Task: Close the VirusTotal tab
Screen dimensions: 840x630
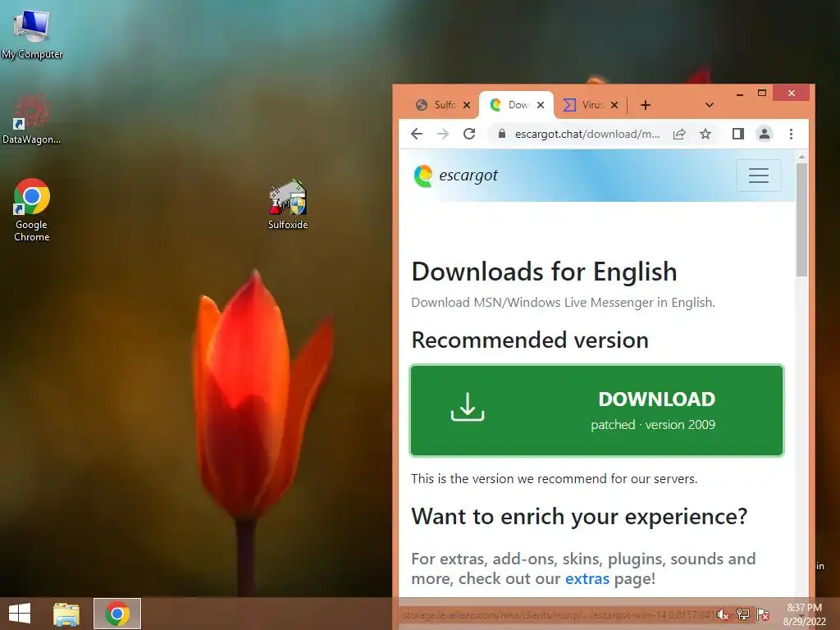Action: (614, 105)
